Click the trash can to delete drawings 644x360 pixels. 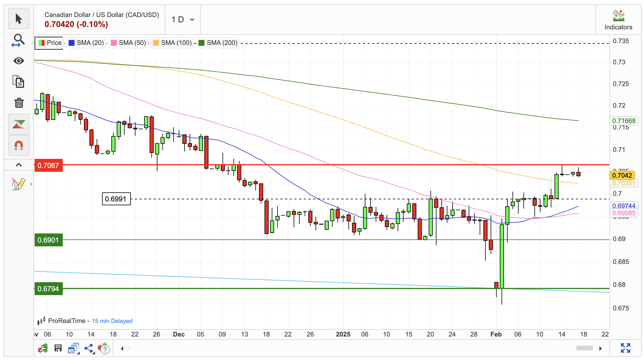(19, 103)
